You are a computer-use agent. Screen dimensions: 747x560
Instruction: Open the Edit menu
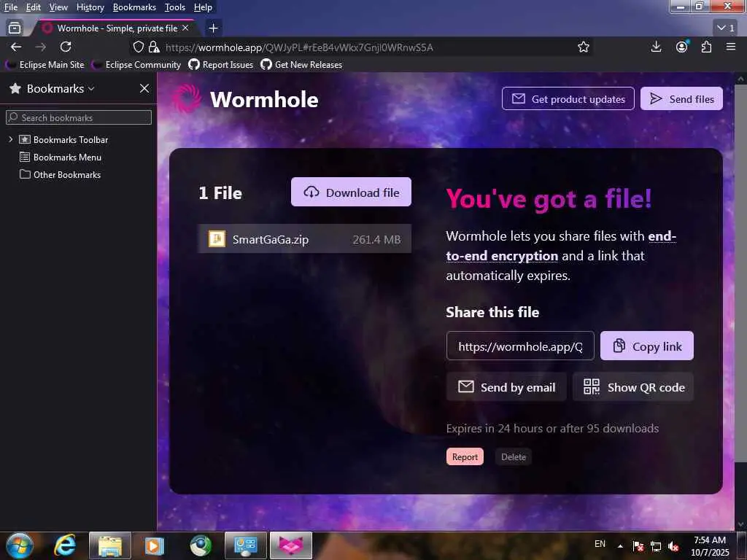pyautogui.click(x=33, y=7)
